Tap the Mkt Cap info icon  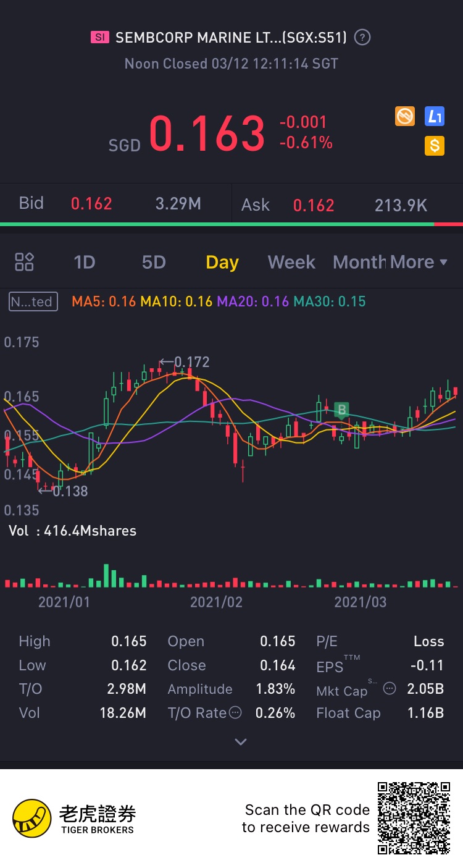tap(389, 688)
